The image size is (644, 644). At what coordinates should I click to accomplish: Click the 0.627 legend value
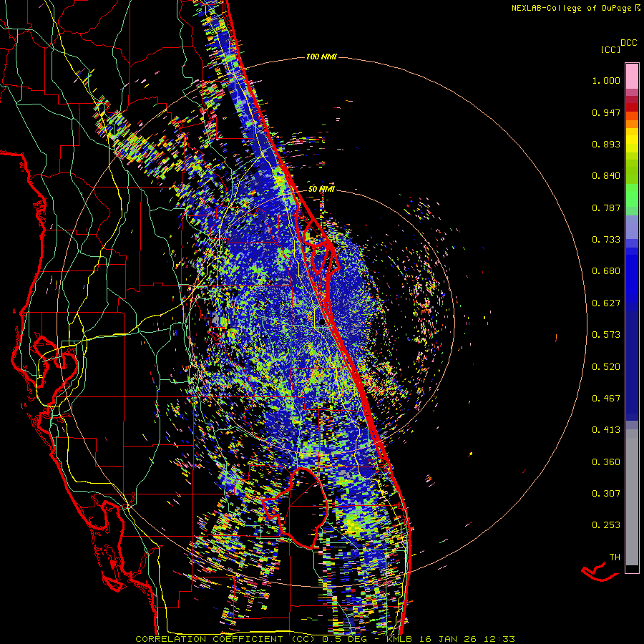(x=606, y=303)
